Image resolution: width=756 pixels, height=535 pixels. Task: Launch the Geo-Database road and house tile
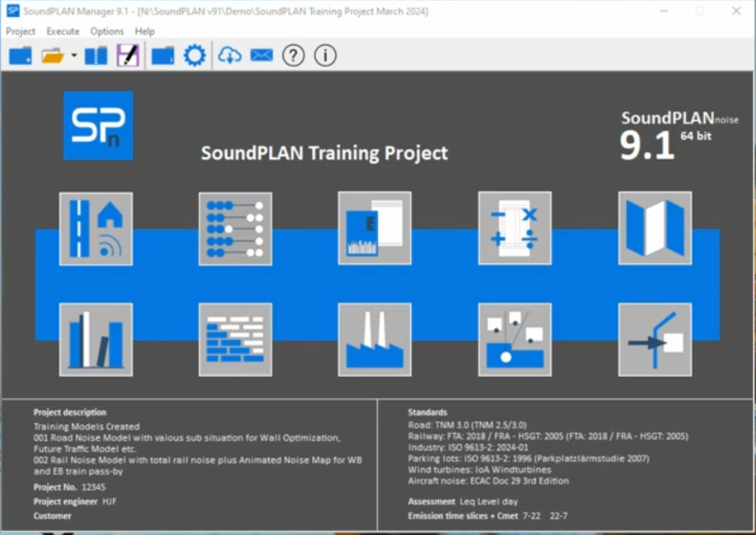96,229
